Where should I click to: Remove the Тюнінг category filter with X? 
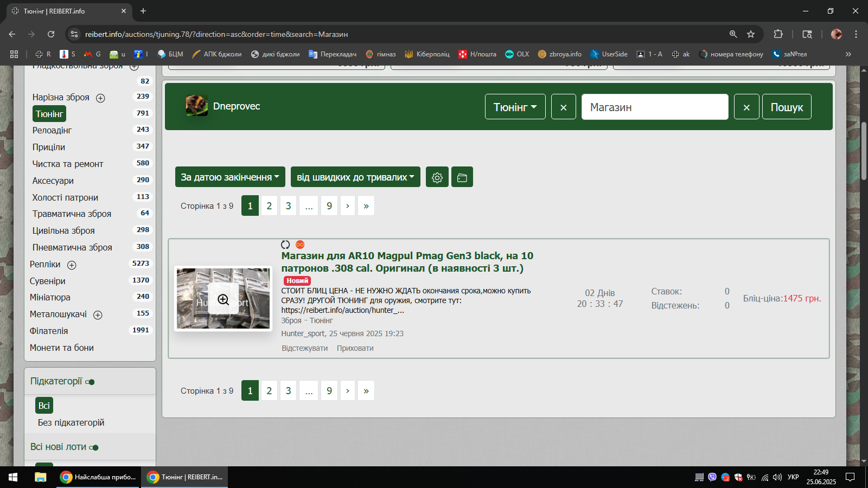[x=563, y=107]
